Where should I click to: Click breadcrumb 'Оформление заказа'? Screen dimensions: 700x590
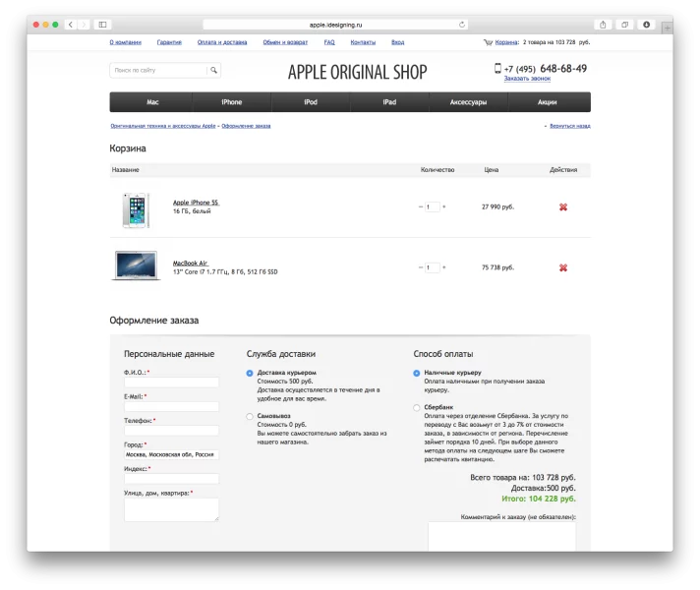(246, 126)
